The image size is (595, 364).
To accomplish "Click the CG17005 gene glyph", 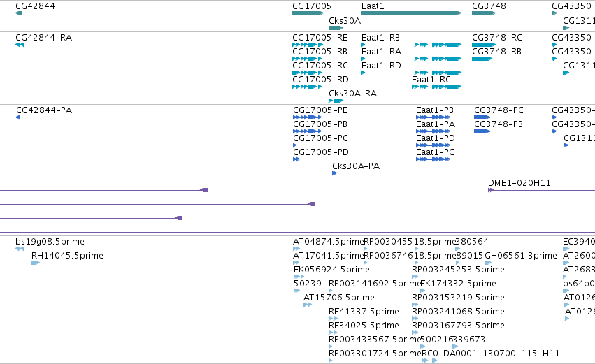I will point(308,13).
